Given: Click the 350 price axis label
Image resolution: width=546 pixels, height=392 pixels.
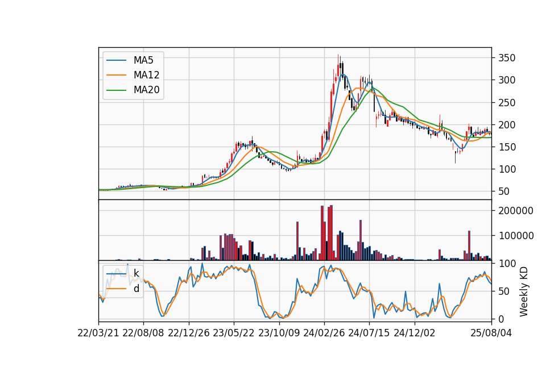Looking at the screenshot, I should 507,58.
